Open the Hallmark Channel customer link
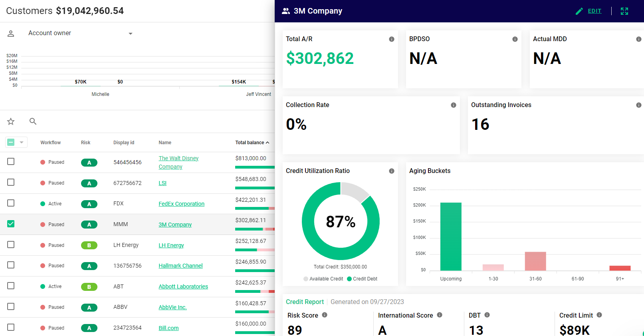644x336 pixels. [180, 266]
